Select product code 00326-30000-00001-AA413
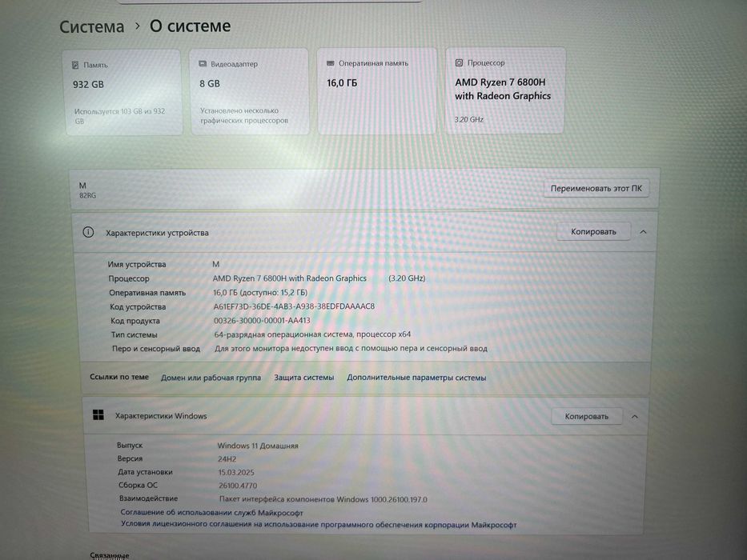 coord(262,321)
